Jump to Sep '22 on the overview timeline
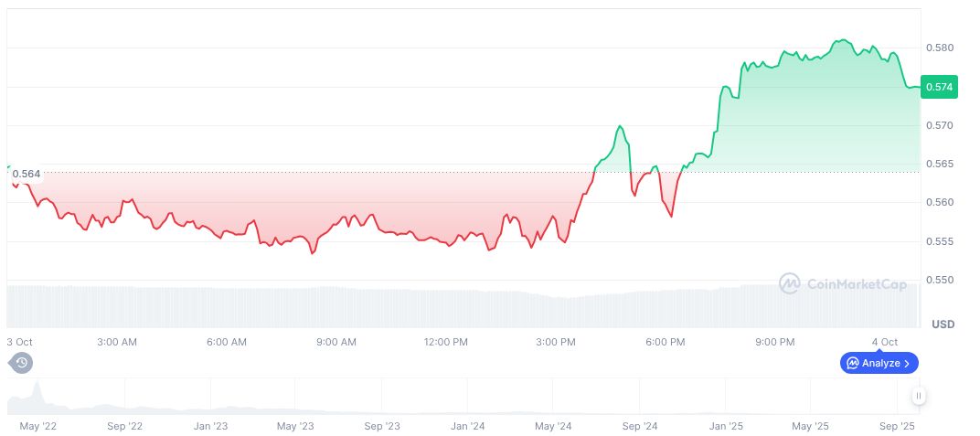980x436 pixels. (124, 426)
